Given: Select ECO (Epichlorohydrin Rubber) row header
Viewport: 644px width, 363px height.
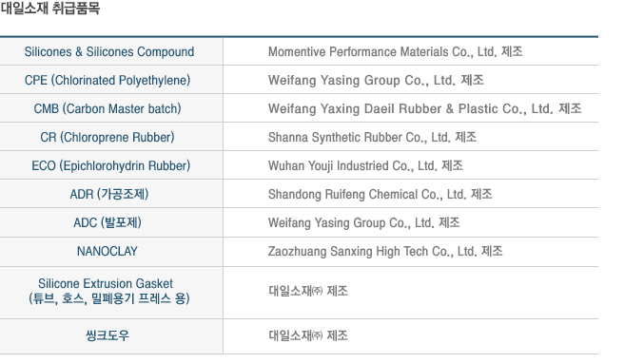Looking at the screenshot, I should point(111,165).
